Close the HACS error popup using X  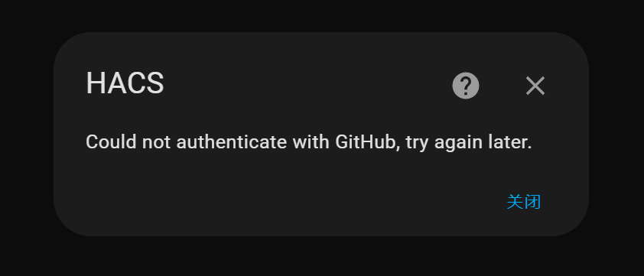tap(535, 86)
